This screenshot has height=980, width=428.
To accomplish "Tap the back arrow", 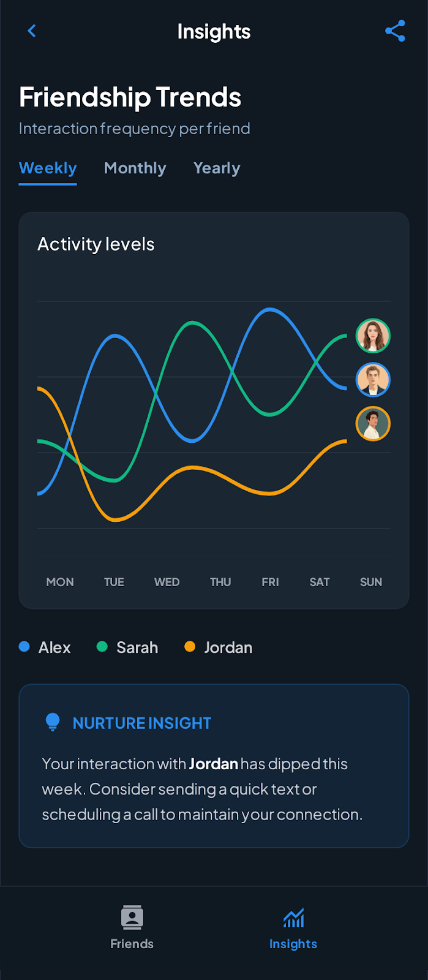I will pyautogui.click(x=32, y=31).
